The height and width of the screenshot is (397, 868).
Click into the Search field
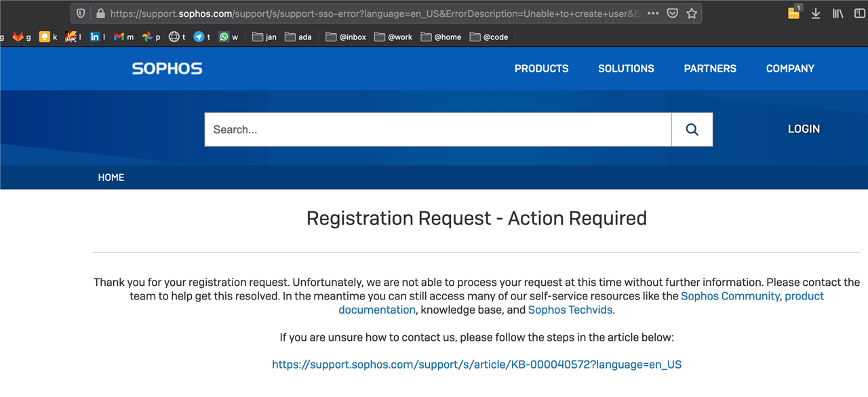[438, 129]
